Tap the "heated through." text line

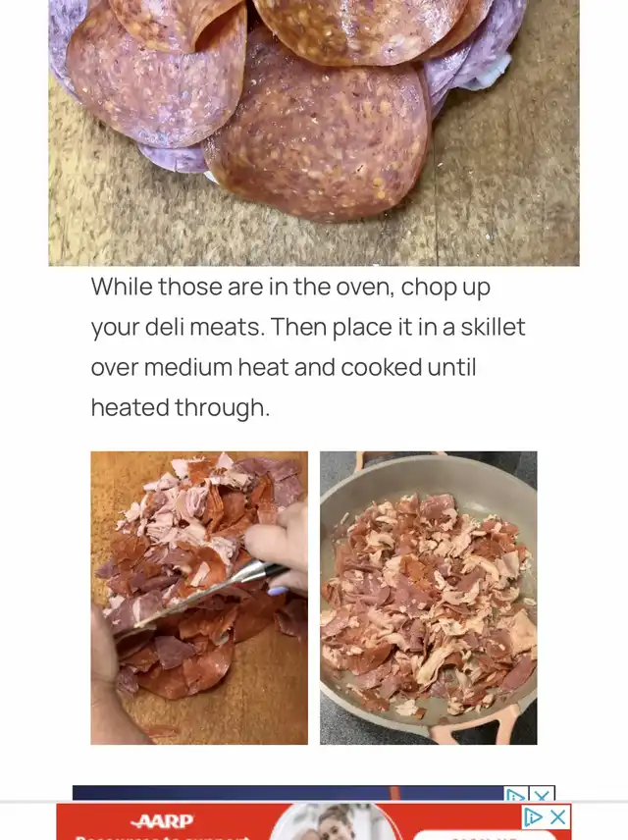[180, 407]
